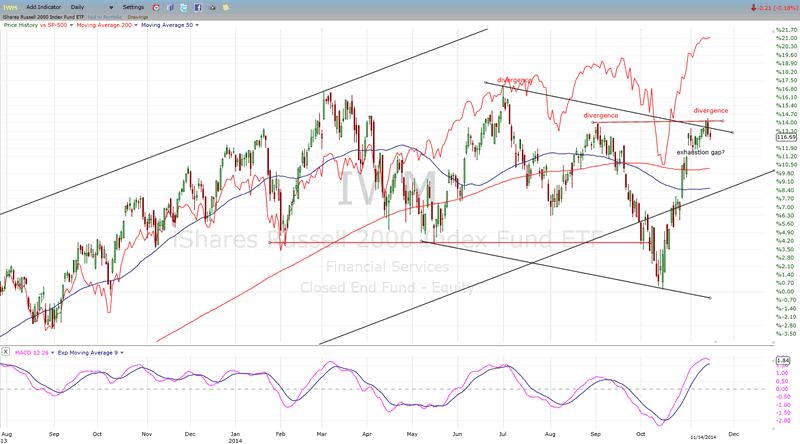Select the rightmost divergence annotation

pyautogui.click(x=711, y=110)
